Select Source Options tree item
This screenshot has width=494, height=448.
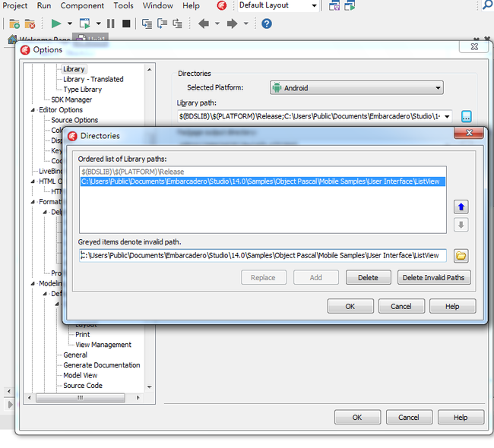point(74,120)
